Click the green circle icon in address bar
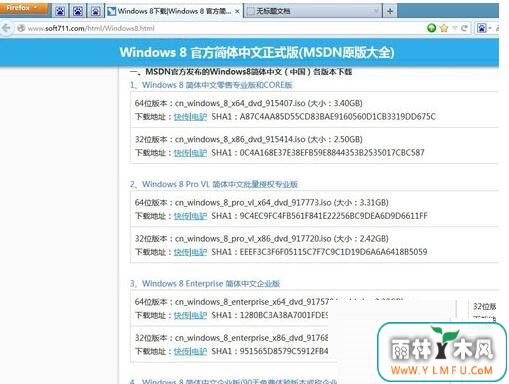Screen dimensions: 509x384 [x=432, y=28]
